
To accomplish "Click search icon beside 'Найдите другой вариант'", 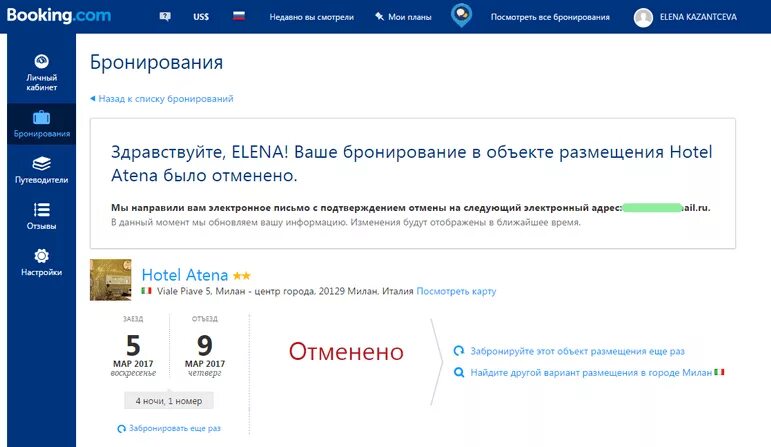I will [459, 372].
